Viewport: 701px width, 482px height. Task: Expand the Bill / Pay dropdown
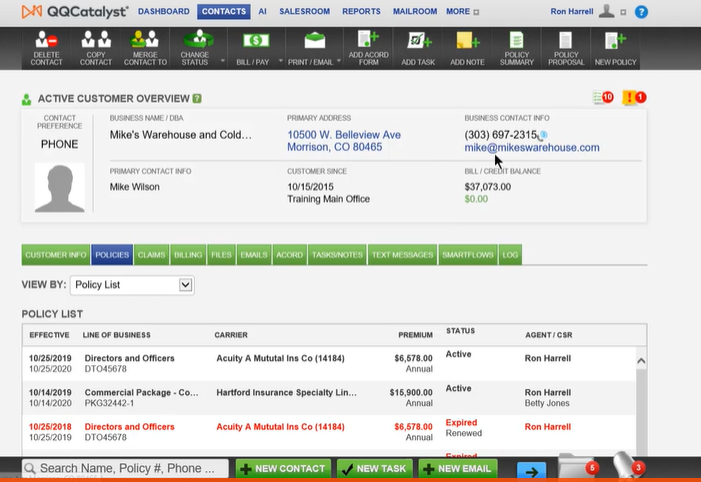[278, 60]
